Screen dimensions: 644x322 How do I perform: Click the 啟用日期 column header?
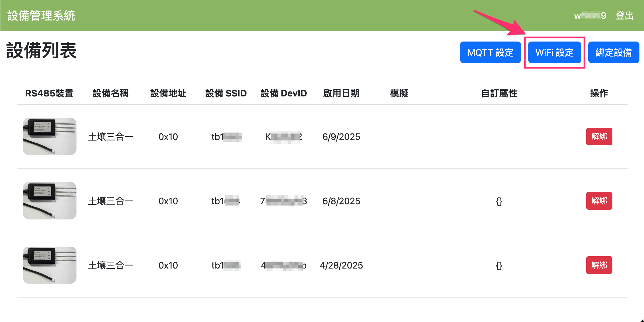(x=341, y=93)
